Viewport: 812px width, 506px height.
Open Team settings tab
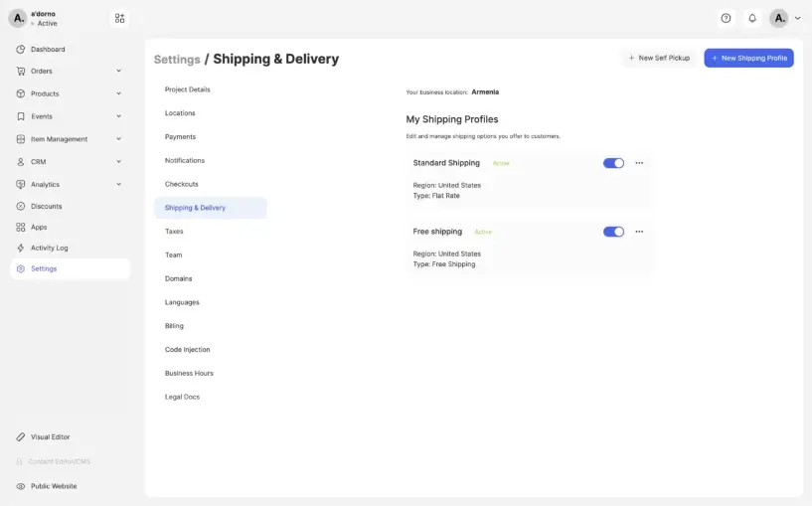174,254
